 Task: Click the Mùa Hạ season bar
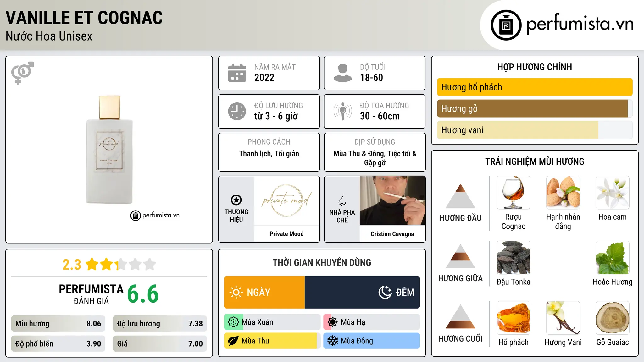tap(371, 322)
